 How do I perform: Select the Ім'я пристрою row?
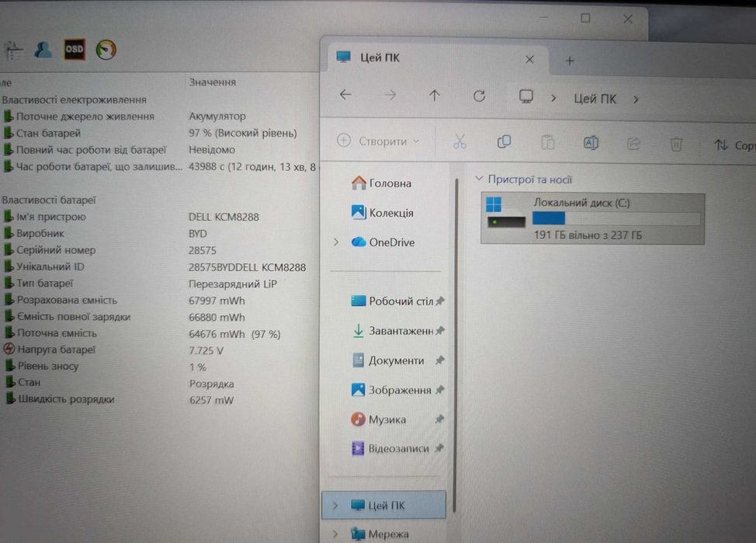point(159,217)
